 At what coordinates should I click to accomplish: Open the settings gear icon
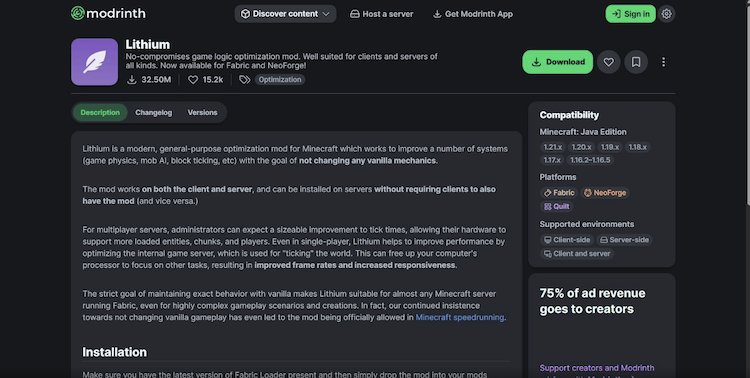pyautogui.click(x=666, y=14)
